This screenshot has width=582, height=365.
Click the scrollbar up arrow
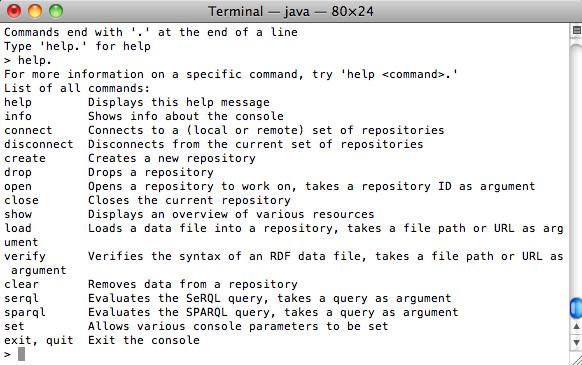(x=576, y=326)
